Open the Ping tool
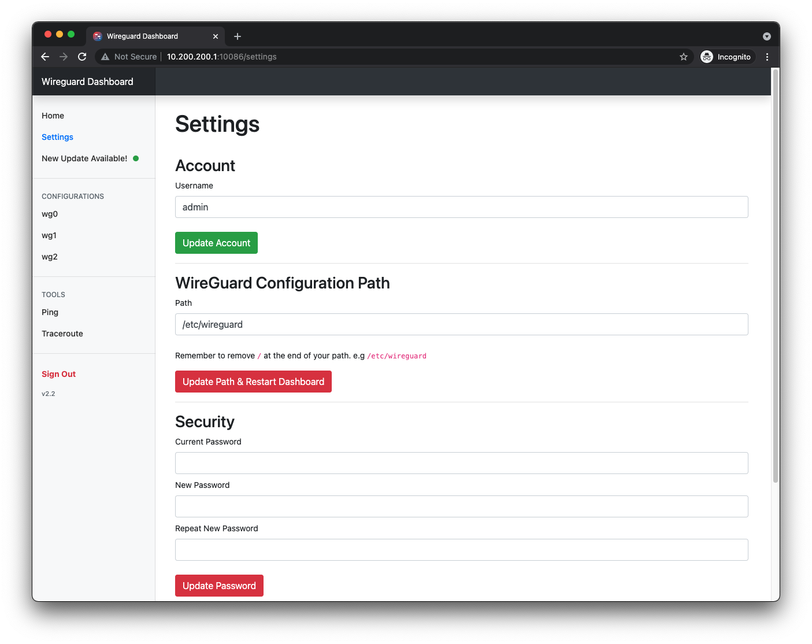 click(50, 312)
